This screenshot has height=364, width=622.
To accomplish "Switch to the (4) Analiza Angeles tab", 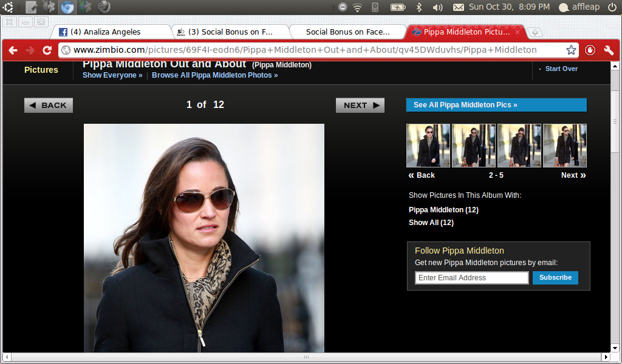I will 111,32.
